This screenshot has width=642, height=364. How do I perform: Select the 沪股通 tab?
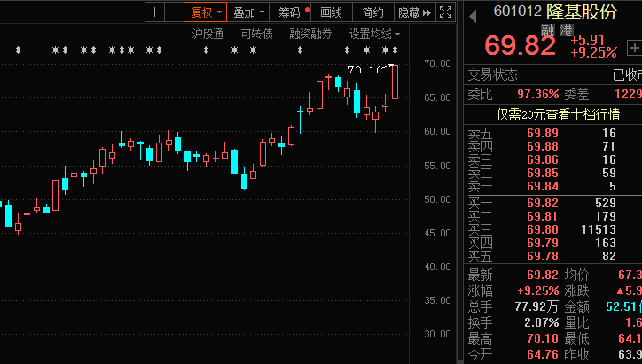pos(207,34)
